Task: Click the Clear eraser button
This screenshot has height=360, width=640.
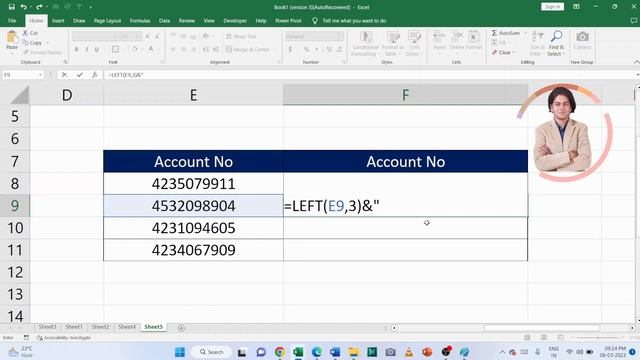Action: click(x=503, y=52)
